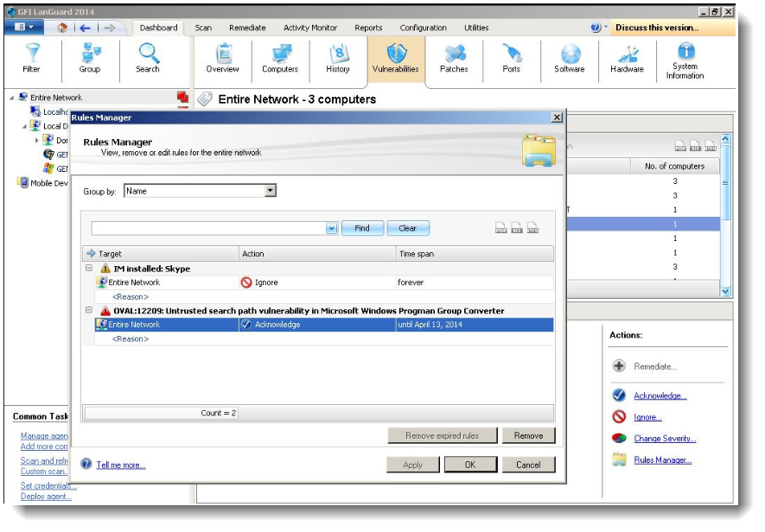Collapse the IM installed: Skype group
This screenshot has height=532, width=765.
tap(90, 269)
